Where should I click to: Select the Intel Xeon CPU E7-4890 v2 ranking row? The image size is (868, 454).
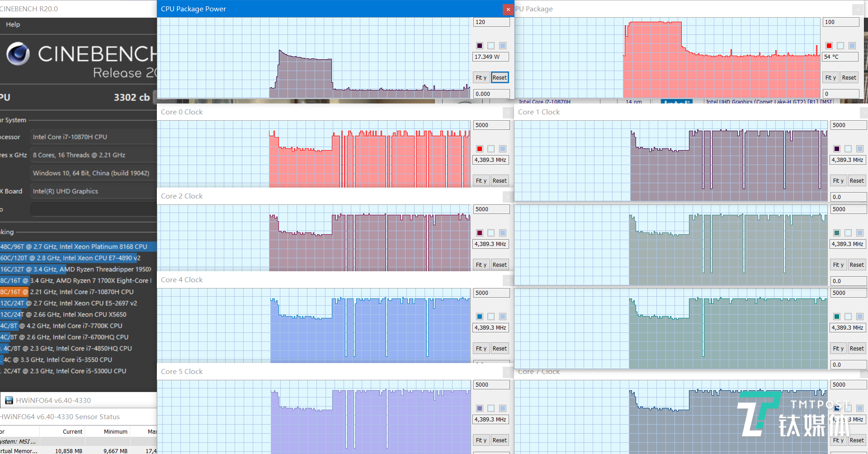coord(78,258)
